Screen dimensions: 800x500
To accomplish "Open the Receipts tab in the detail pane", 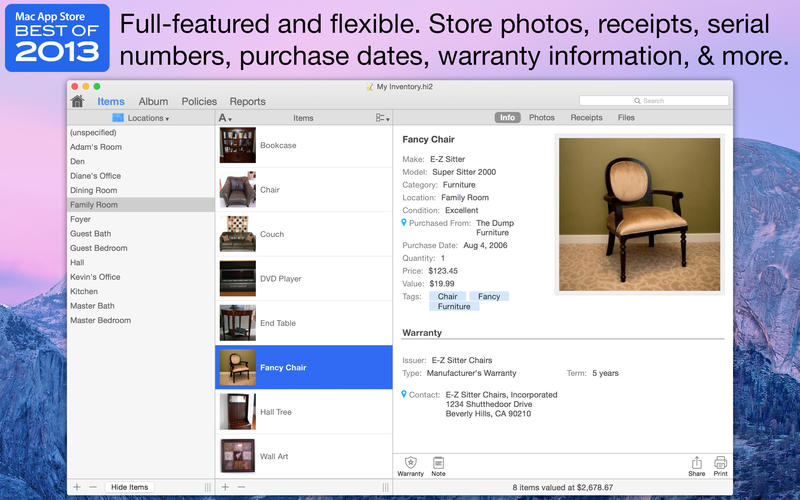I will (586, 118).
